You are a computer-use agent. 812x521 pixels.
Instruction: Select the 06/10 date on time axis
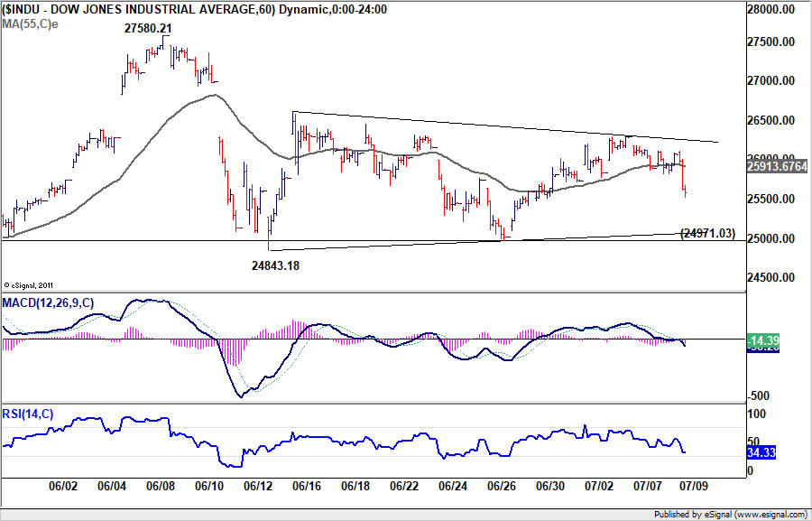[209, 487]
